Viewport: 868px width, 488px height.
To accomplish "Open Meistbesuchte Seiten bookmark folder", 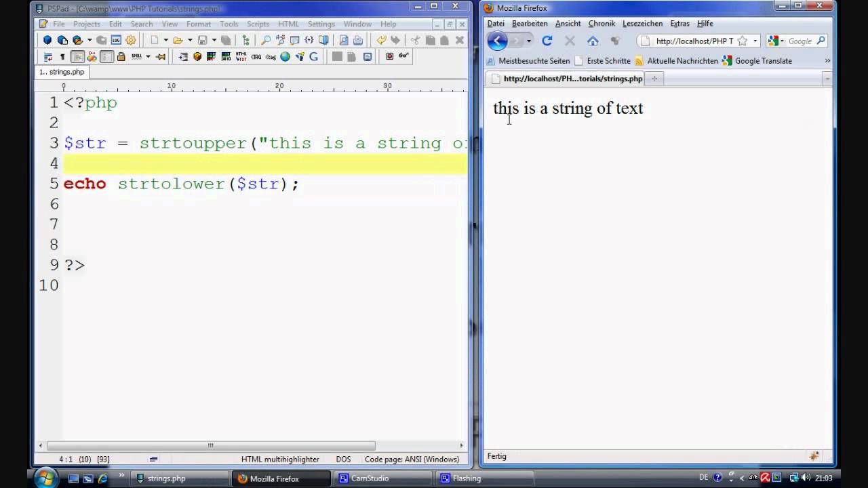I will [528, 60].
